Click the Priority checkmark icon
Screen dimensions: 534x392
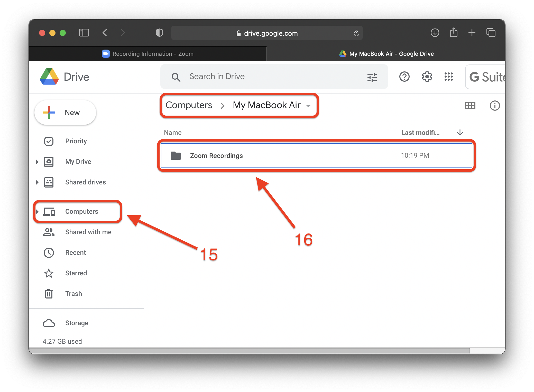[x=49, y=141]
